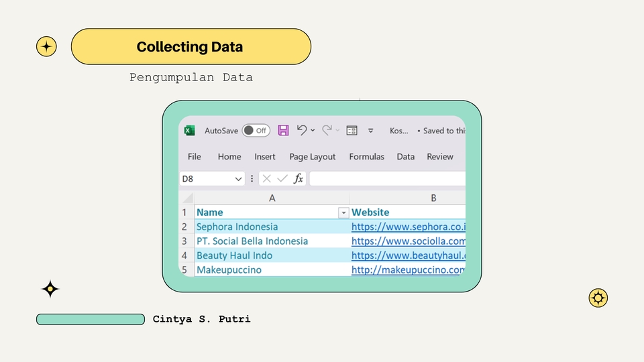Open the File tab
Screen dimensions: 644x362
click(x=195, y=156)
